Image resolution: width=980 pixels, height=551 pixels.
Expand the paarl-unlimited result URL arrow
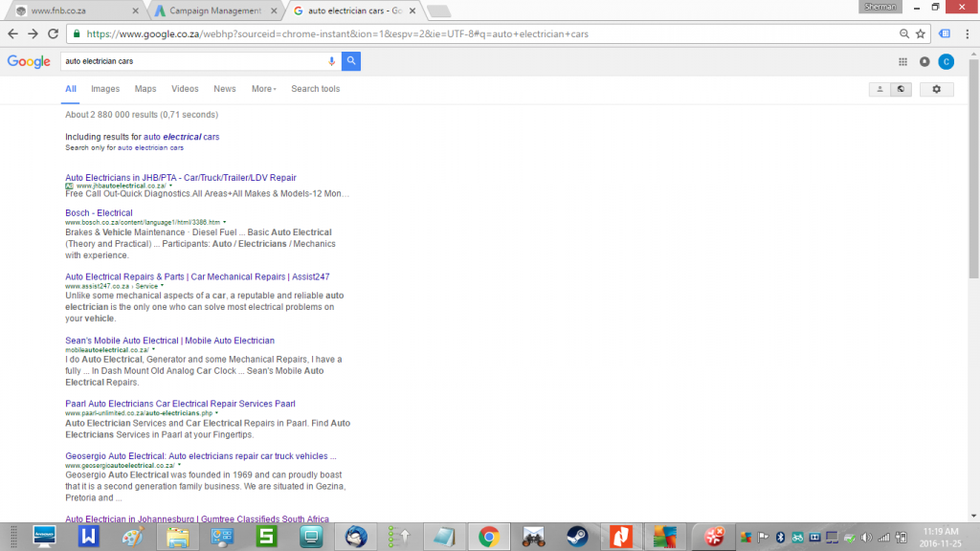coord(216,413)
